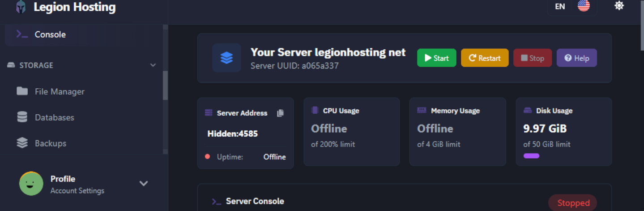The width and height of the screenshot is (644, 211).
Task: Click the File Manager folder icon
Action: pos(22,91)
